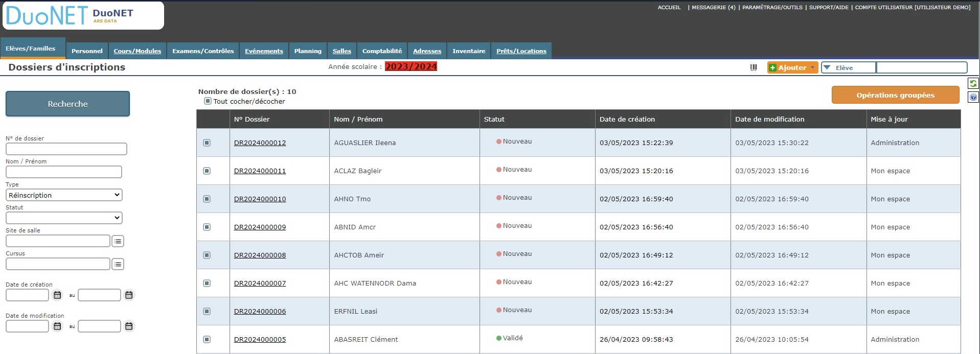The height and width of the screenshot is (354, 980).
Task: Click the green refresh icon
Action: point(973,83)
